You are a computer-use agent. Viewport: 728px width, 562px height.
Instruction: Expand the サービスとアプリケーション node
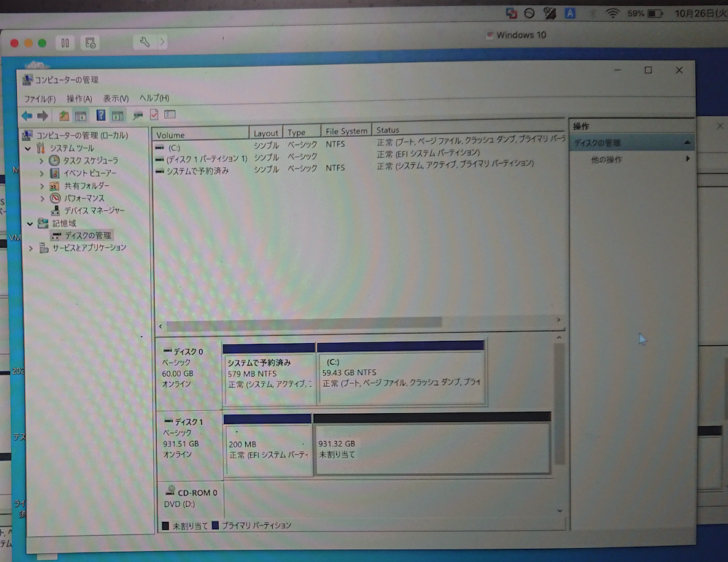31,248
